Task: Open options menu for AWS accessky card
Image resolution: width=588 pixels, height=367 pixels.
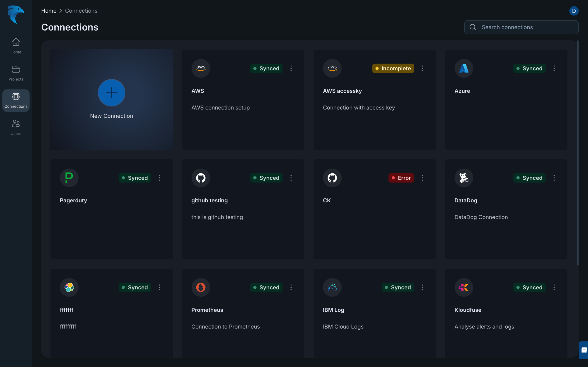Action: point(423,68)
